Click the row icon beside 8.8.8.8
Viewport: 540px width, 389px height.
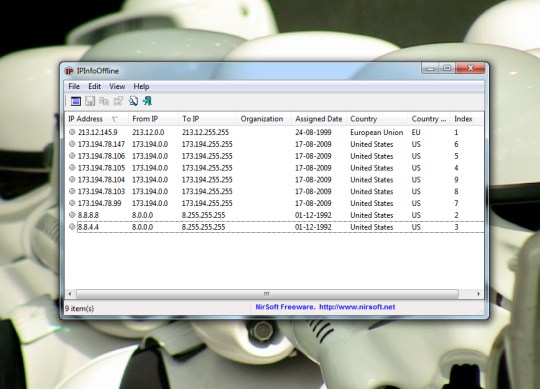pyautogui.click(x=72, y=215)
